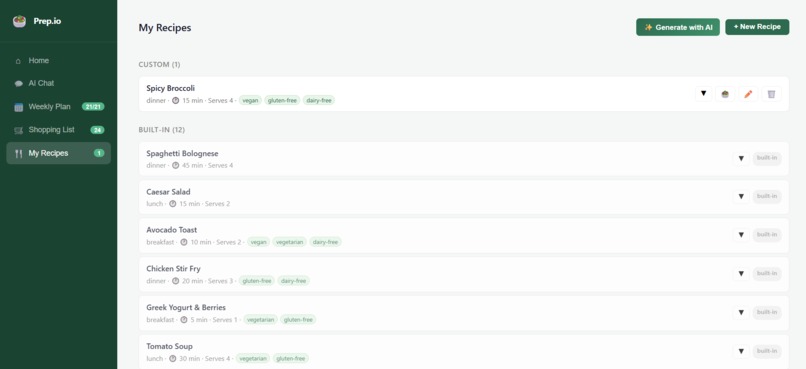This screenshot has height=369, width=806.
Task: Open Home in the sidebar
Action: click(x=58, y=61)
